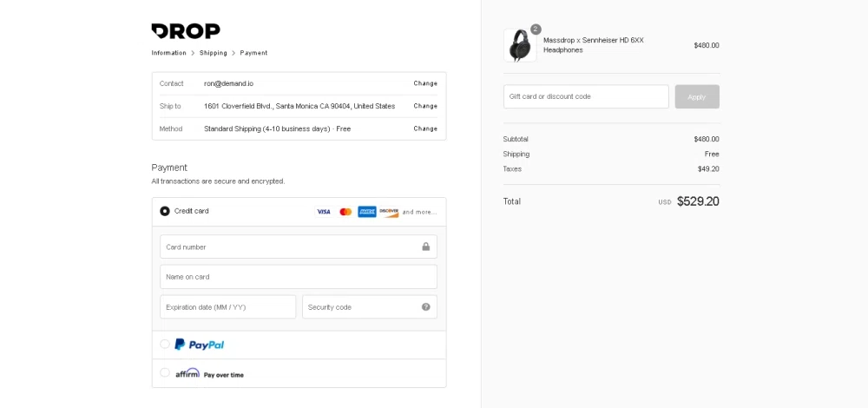
Task: Go to Information breadcrumb step
Action: click(x=168, y=53)
